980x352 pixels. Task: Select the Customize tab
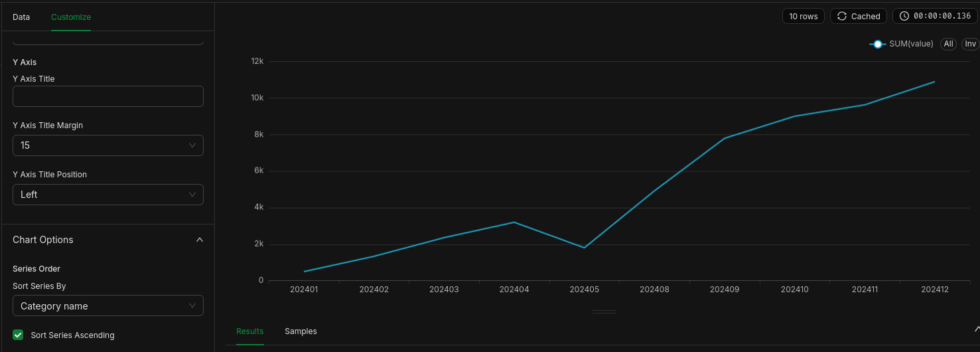click(x=71, y=17)
